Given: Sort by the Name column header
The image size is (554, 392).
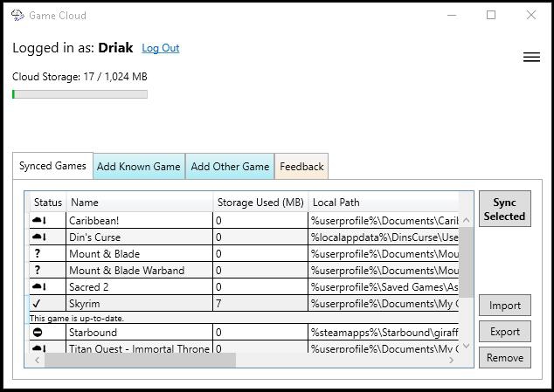Looking at the screenshot, I should pos(140,203).
